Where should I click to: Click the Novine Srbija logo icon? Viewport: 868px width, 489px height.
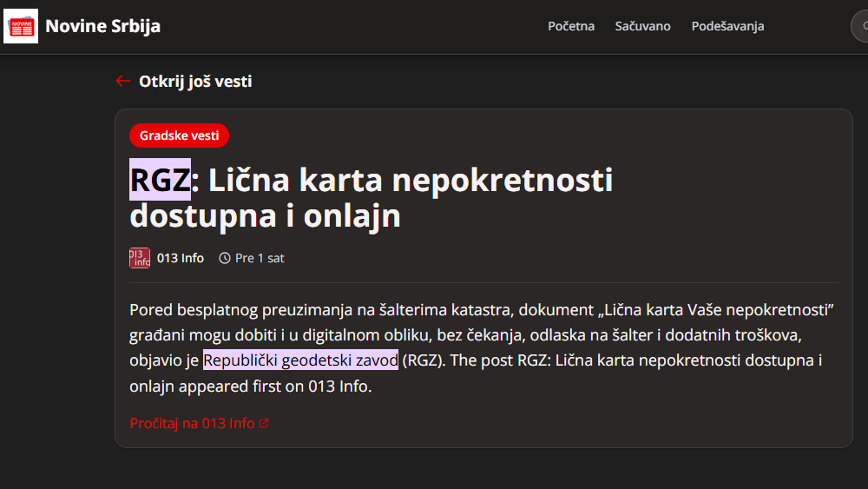click(x=21, y=26)
